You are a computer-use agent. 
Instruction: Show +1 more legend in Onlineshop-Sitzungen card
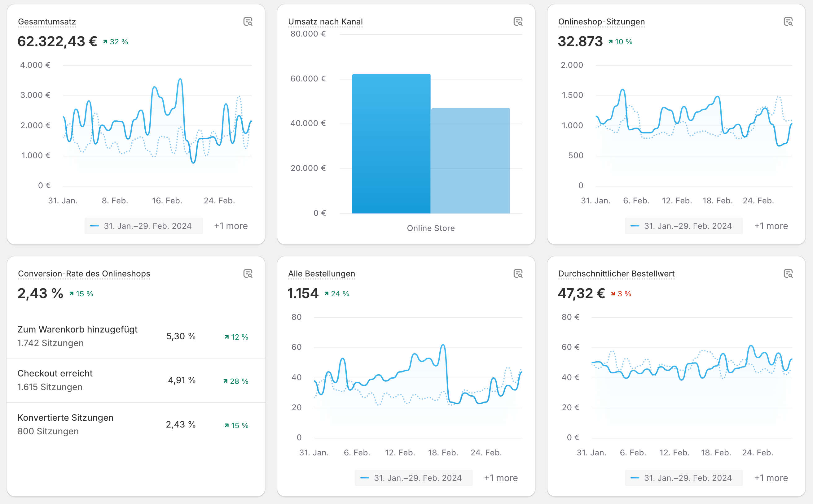coord(771,226)
